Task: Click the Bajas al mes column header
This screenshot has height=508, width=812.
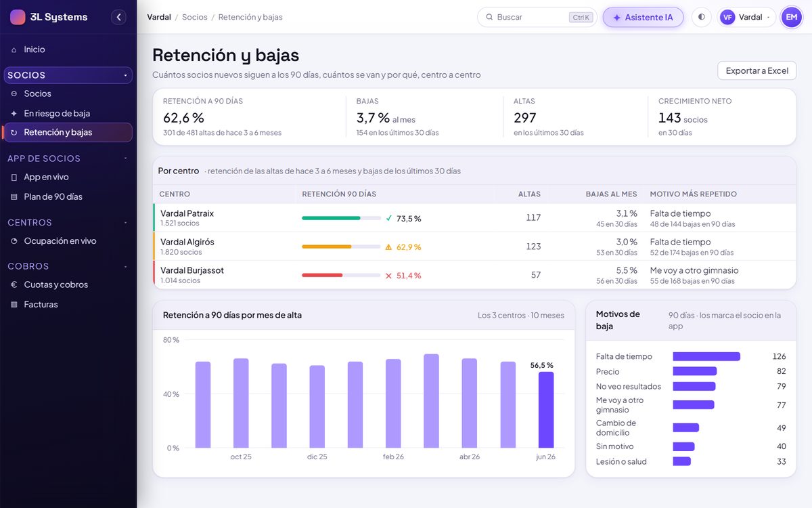Action: (x=612, y=194)
